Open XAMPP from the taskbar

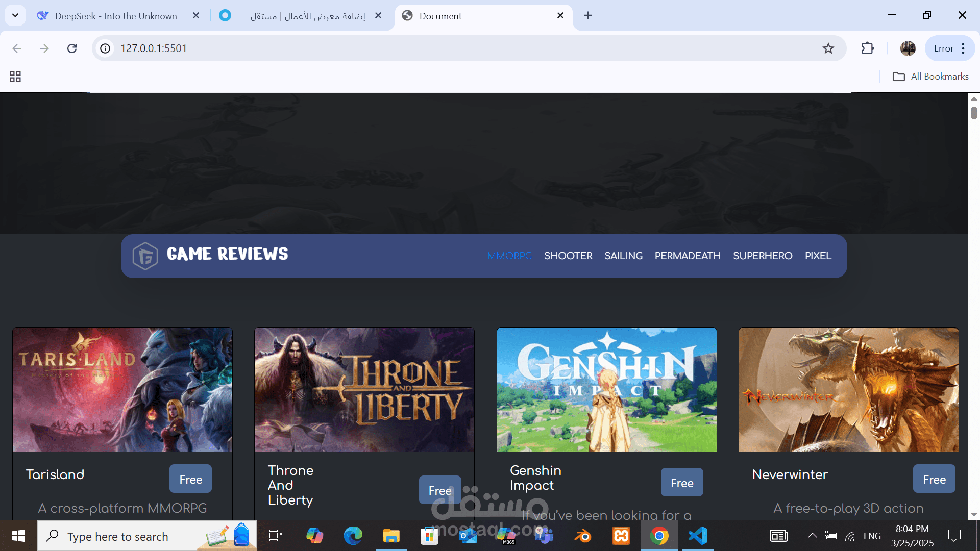tap(621, 536)
